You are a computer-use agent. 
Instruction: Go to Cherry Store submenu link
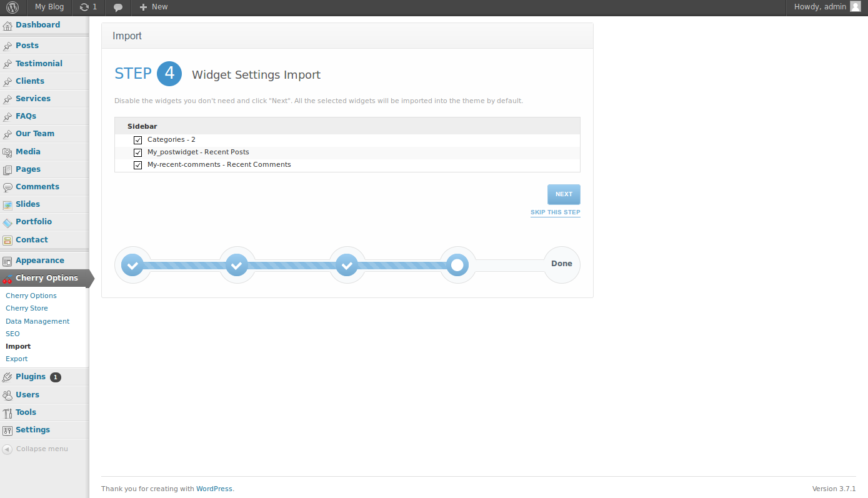coord(27,308)
